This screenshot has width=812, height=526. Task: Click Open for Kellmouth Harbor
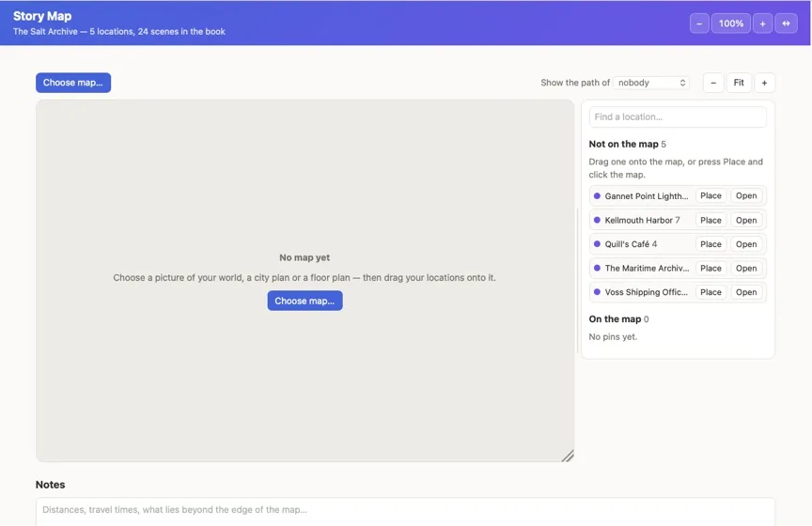pos(745,220)
